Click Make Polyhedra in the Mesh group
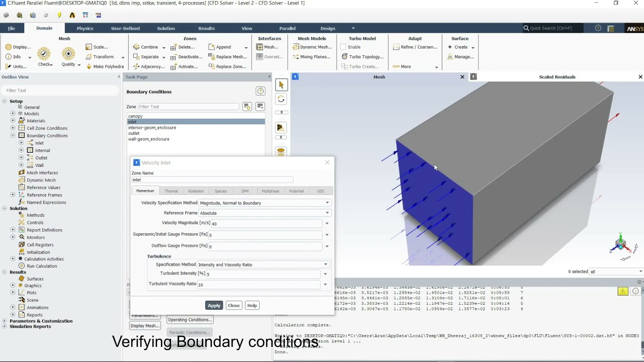The image size is (644, 362). click(105, 66)
